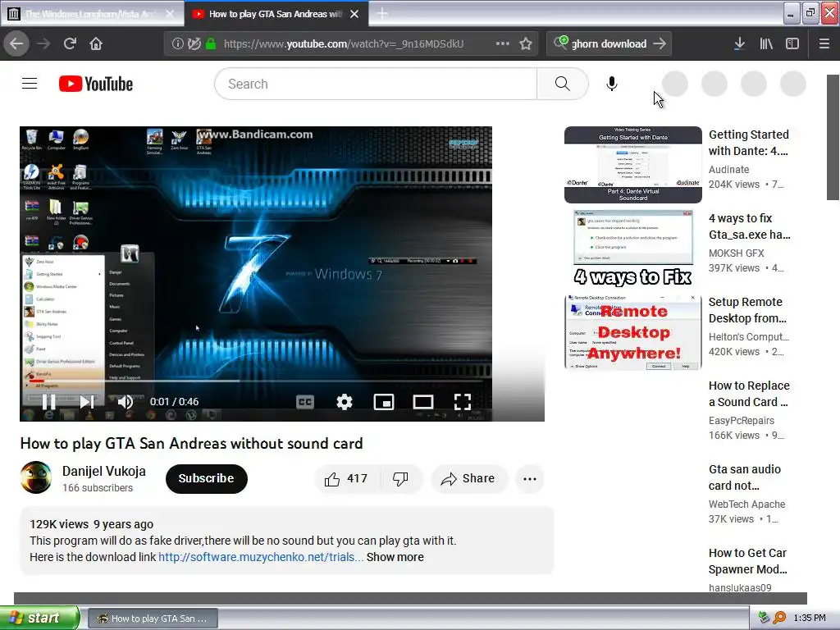This screenshot has width=840, height=630.
Task: Open Gta san audio card not video
Action: (745, 477)
